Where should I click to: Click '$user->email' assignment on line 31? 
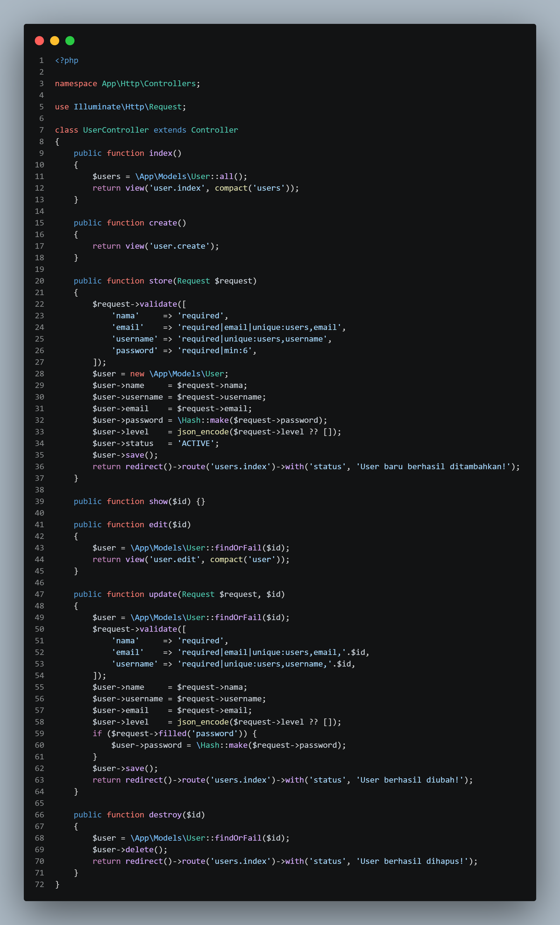click(172, 409)
